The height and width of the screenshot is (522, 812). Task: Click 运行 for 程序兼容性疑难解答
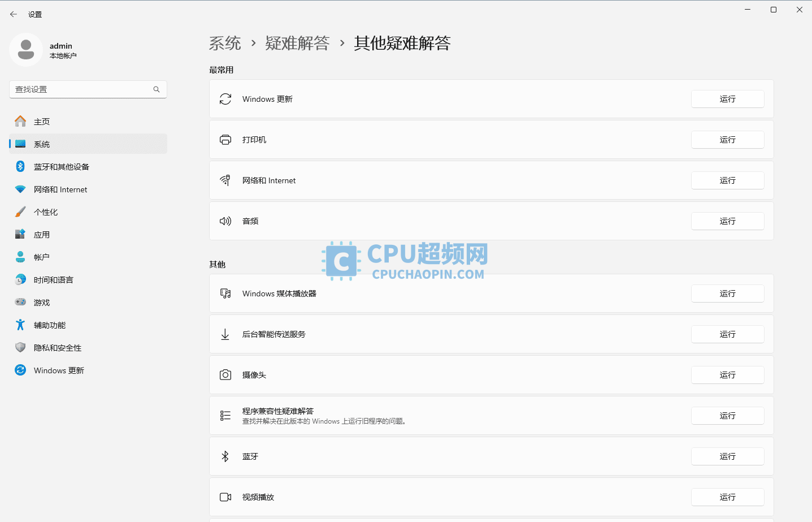point(727,415)
